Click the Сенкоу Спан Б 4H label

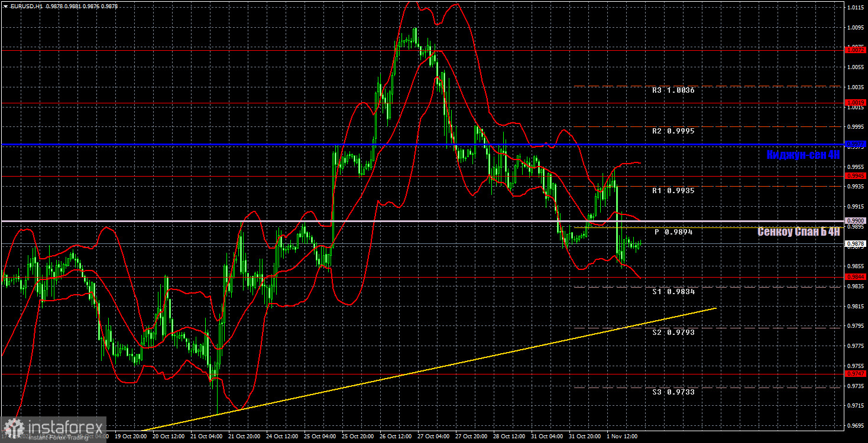(799, 232)
